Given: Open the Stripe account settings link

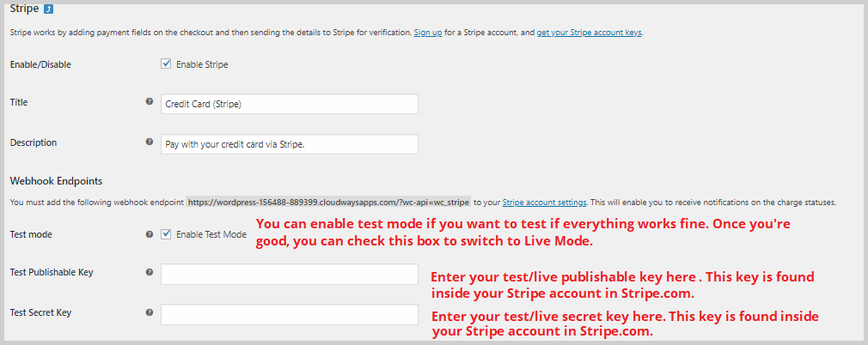Looking at the screenshot, I should coord(545,203).
